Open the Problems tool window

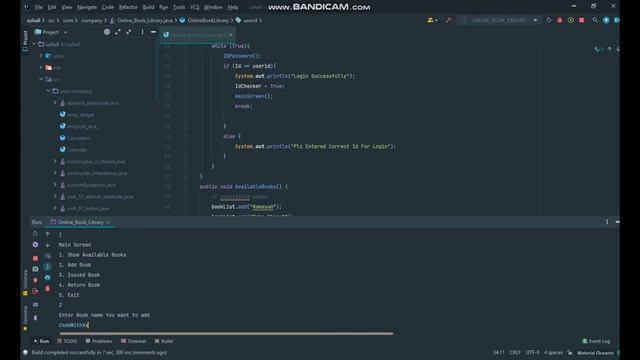(99, 341)
